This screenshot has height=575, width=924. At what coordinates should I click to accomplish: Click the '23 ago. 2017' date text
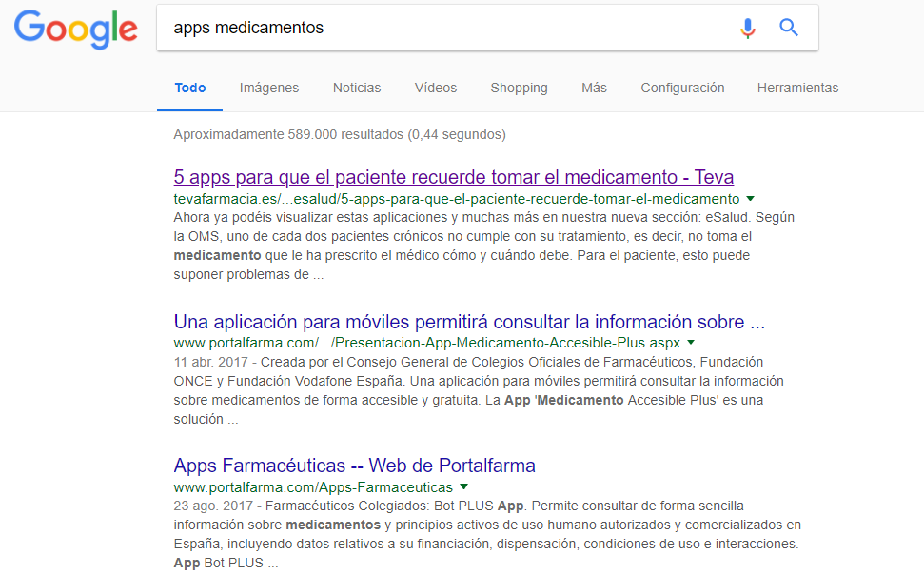213,506
